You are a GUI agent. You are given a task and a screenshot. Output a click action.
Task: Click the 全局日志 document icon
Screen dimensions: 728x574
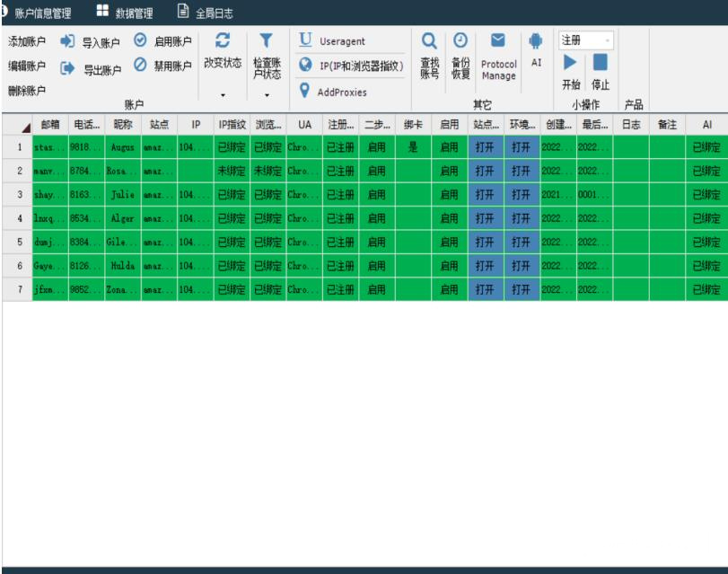(x=183, y=11)
